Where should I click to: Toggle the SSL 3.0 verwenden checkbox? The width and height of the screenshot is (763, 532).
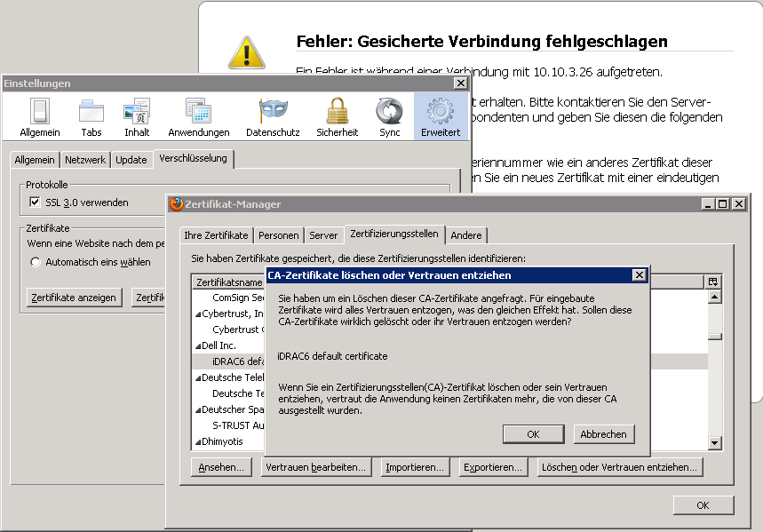(x=36, y=202)
